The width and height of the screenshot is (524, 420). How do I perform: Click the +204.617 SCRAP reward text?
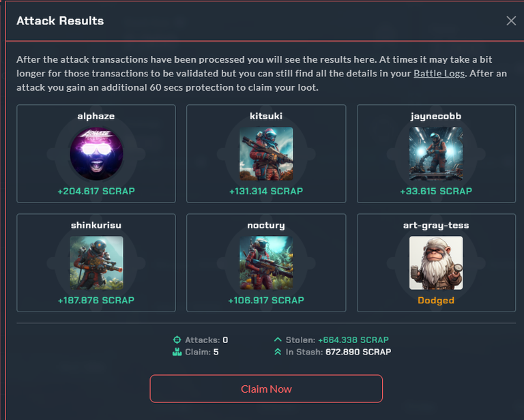pos(96,192)
